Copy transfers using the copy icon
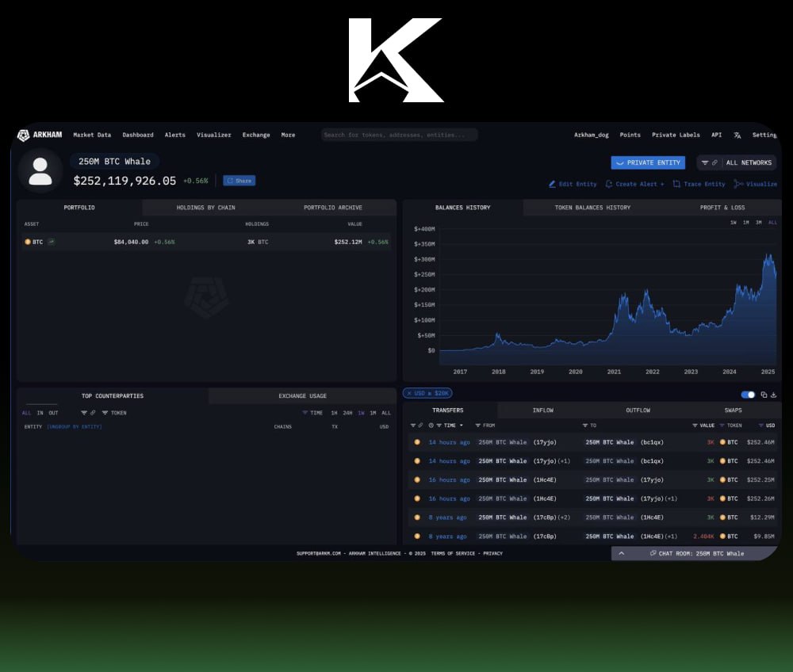This screenshot has width=793, height=672. [764, 395]
